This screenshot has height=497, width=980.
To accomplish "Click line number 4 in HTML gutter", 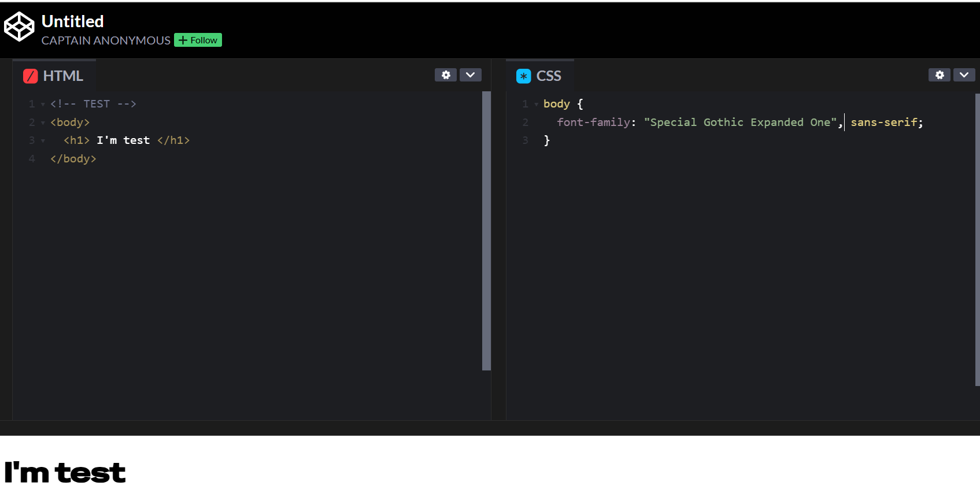I will point(32,159).
